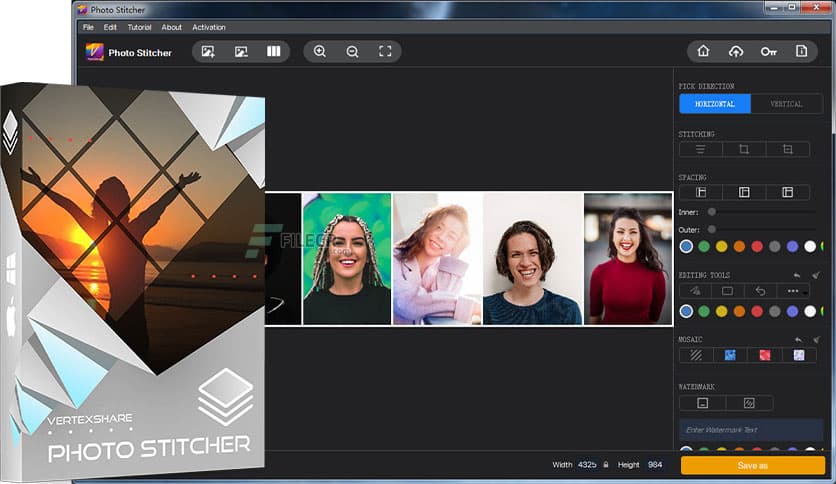
Task: Open the Edit menu
Action: coord(110,27)
